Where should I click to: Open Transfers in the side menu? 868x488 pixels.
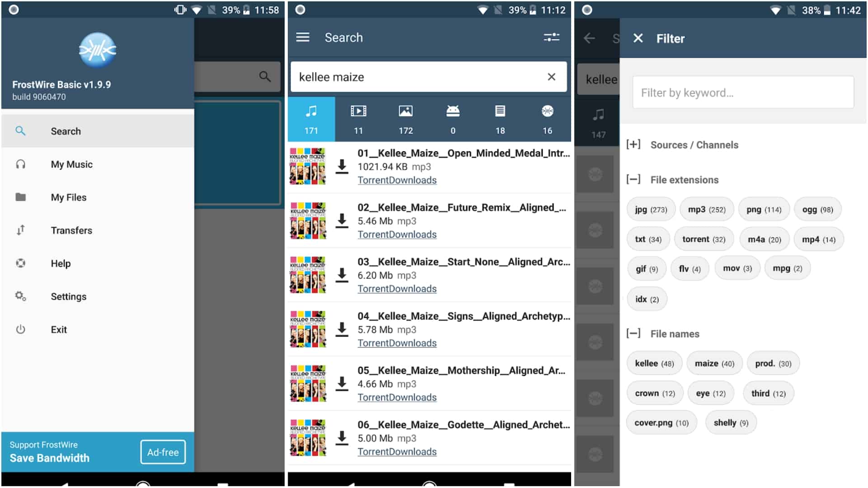pos(71,230)
